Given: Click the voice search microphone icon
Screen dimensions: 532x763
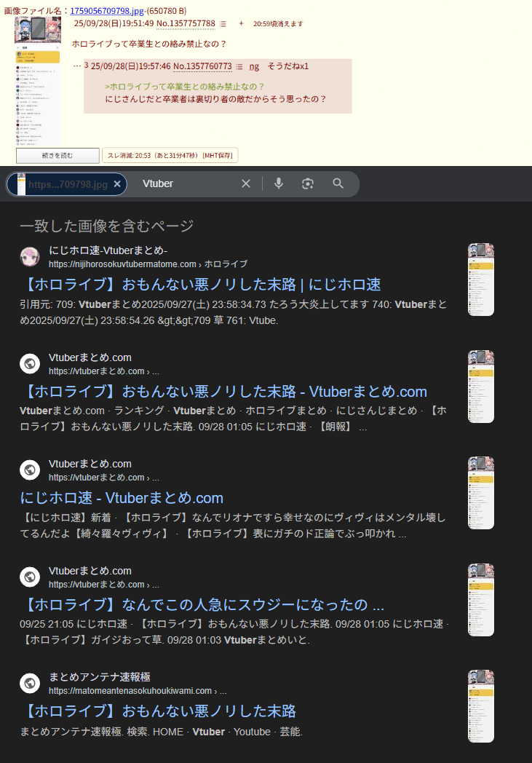Looking at the screenshot, I should [x=278, y=183].
